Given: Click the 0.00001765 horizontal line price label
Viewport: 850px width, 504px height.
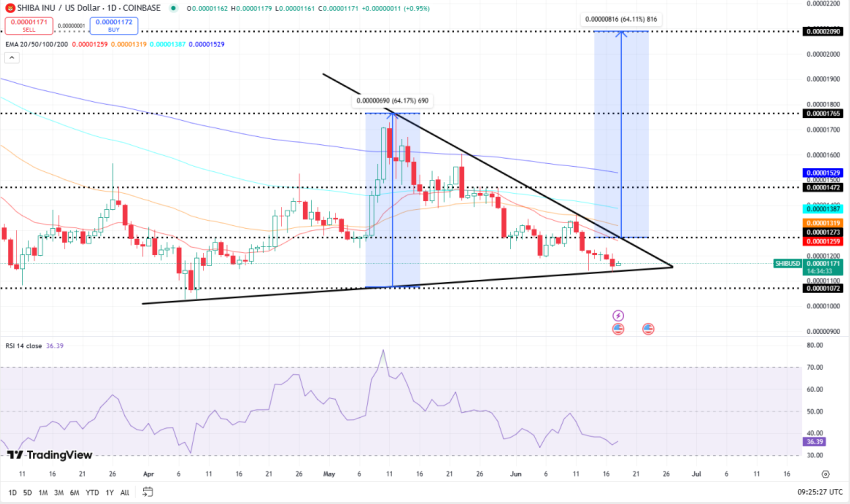Looking at the screenshot, I should pyautogui.click(x=823, y=114).
